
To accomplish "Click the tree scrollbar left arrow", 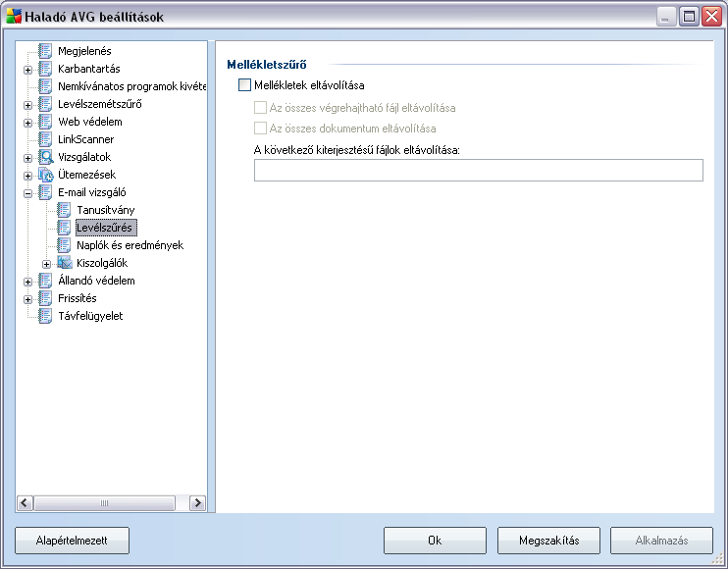I will (26, 502).
